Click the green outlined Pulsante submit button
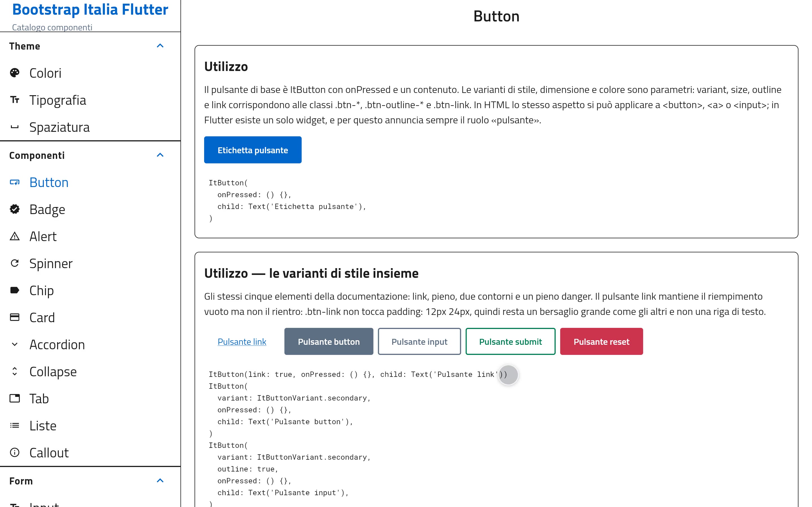This screenshot has width=812, height=507. point(510,341)
